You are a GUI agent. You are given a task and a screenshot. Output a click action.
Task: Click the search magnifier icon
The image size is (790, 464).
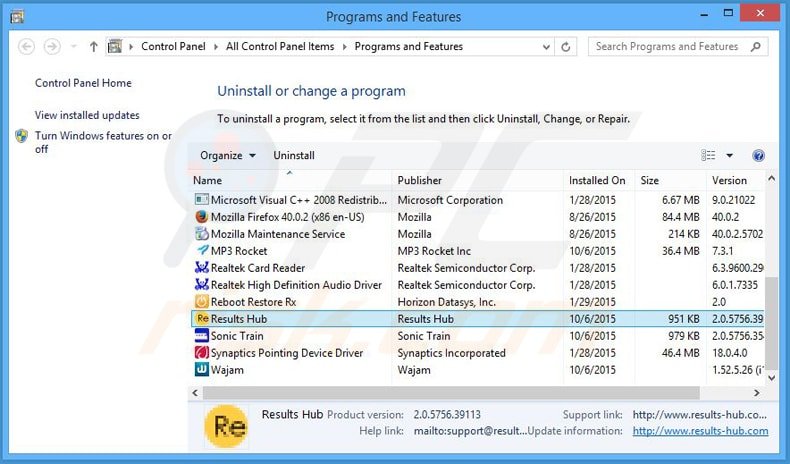755,47
